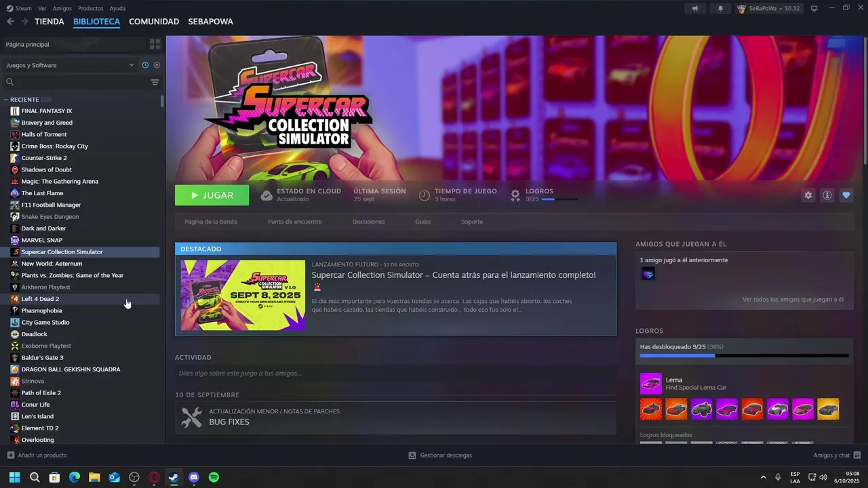This screenshot has height=488, width=868.
Task: Go forward with the right arrow
Action: click(25, 22)
